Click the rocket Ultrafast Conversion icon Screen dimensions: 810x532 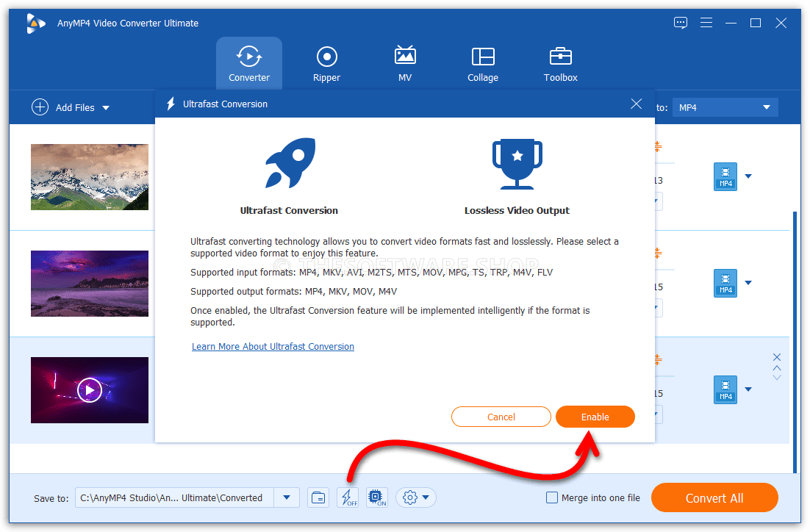point(290,162)
